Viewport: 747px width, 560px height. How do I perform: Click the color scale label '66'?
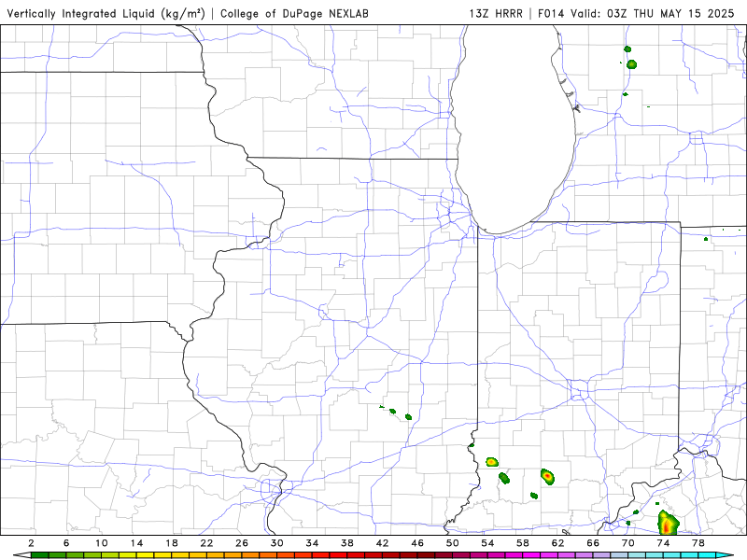593,543
